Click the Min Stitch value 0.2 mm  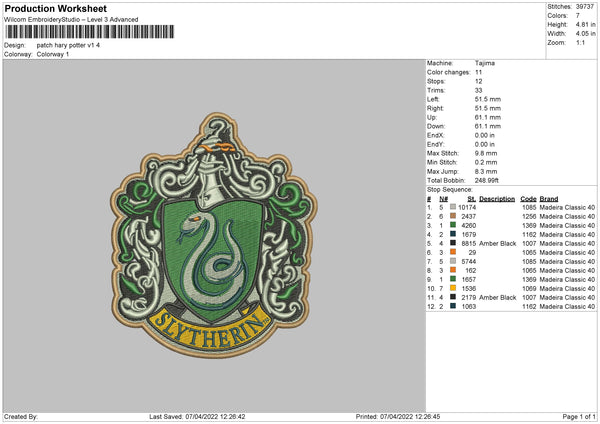tap(486, 163)
